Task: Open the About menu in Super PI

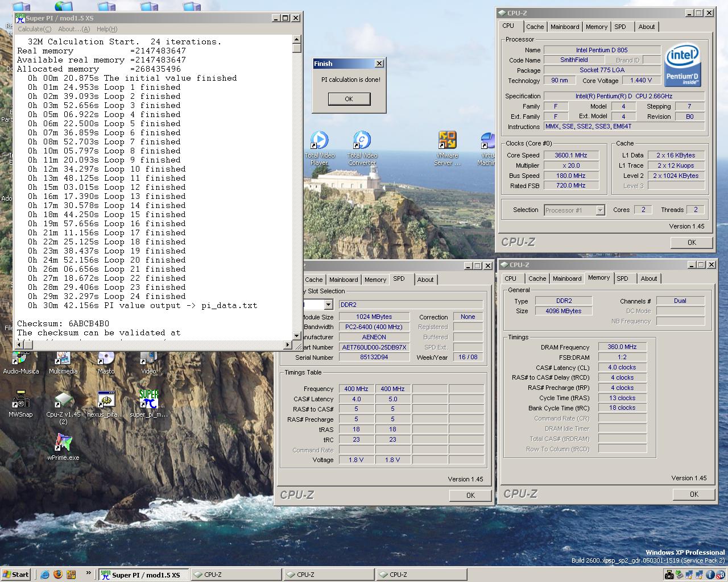Action: pyautogui.click(x=74, y=29)
